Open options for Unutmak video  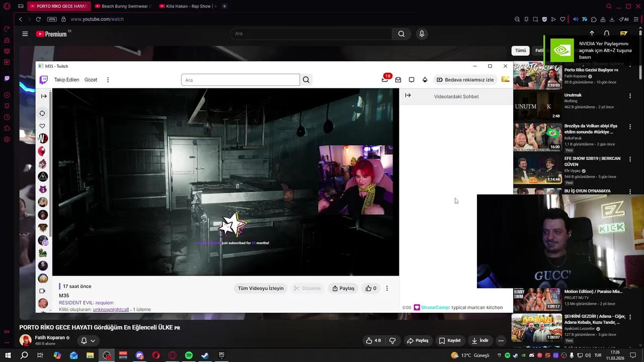(630, 96)
